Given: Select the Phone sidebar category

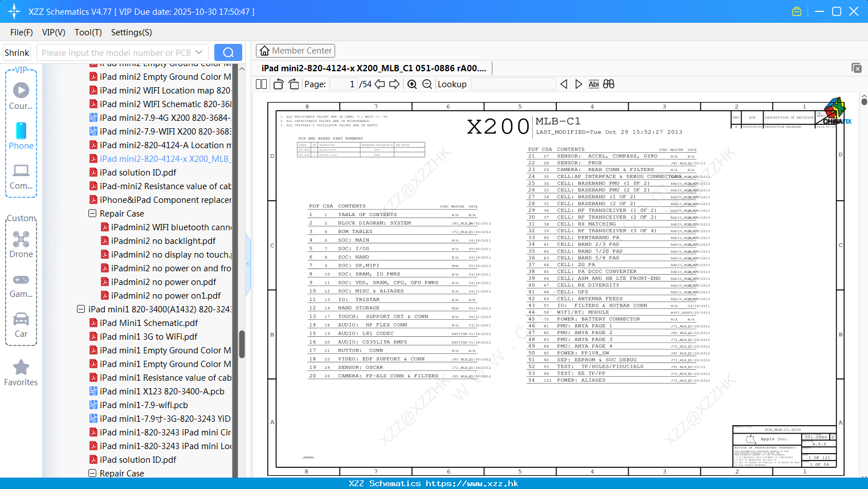Looking at the screenshot, I should [x=21, y=136].
